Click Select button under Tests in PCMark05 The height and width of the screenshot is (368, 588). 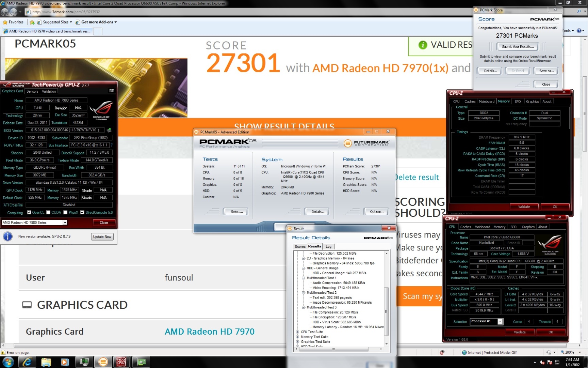pyautogui.click(x=236, y=212)
